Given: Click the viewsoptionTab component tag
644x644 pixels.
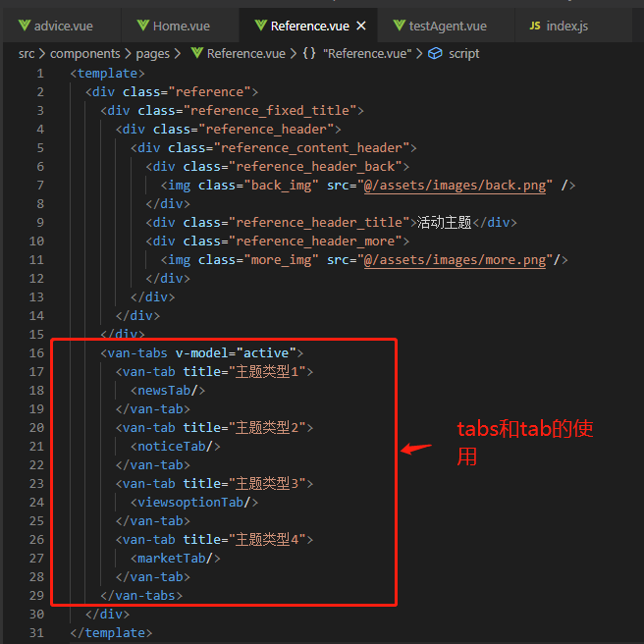Looking at the screenshot, I should 194,503.
